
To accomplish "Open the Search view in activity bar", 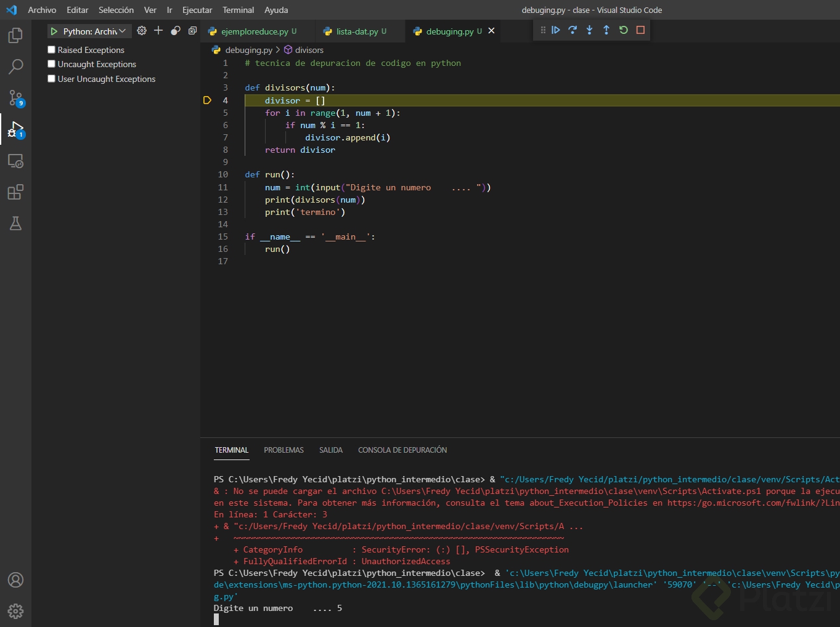I will click(x=15, y=67).
